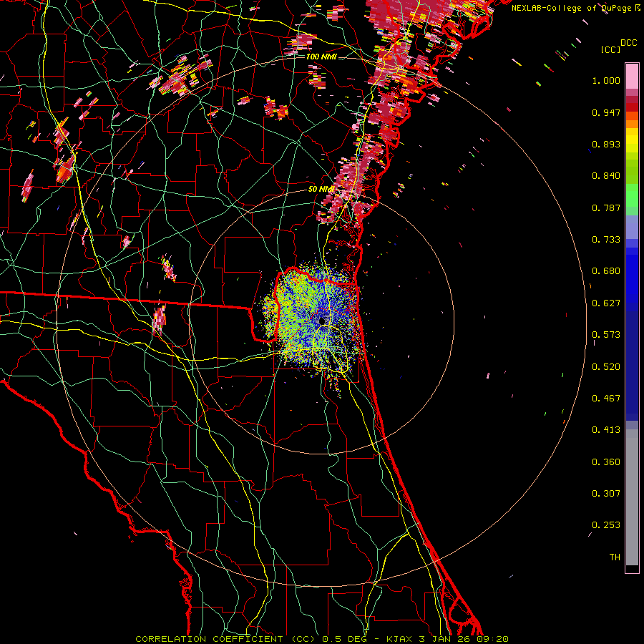The width and height of the screenshot is (644, 644).
Task: Click the 0.360 scale value
Action: (x=606, y=462)
